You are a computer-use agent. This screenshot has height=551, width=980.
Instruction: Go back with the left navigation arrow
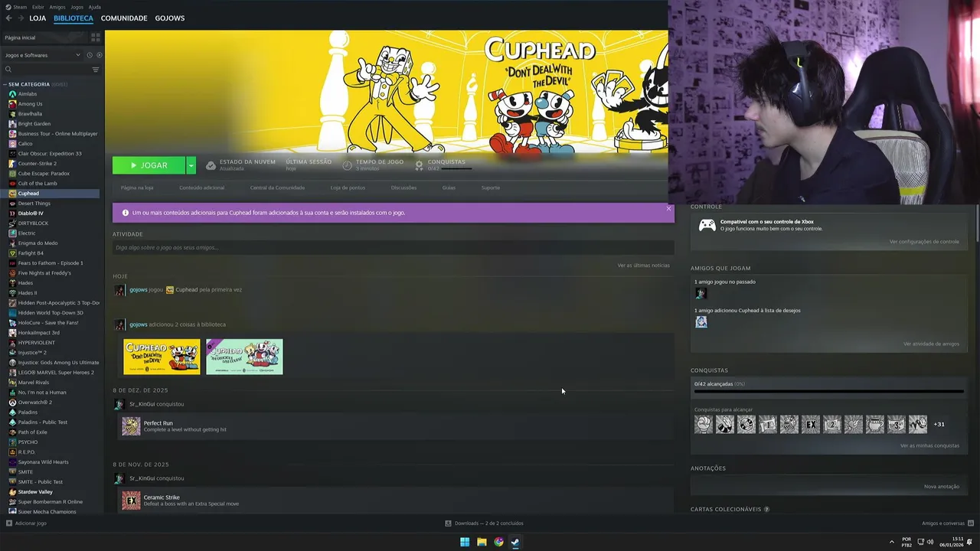[8, 18]
